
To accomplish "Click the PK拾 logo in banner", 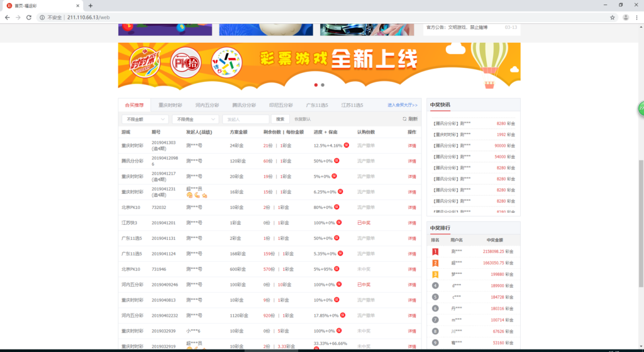I will pyautogui.click(x=185, y=64).
